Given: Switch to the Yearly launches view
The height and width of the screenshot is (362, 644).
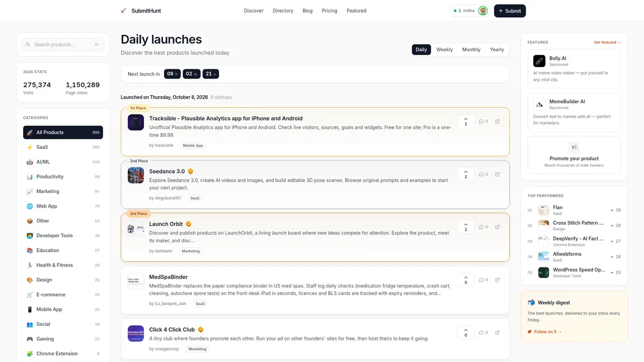Looking at the screenshot, I should coord(497,50).
